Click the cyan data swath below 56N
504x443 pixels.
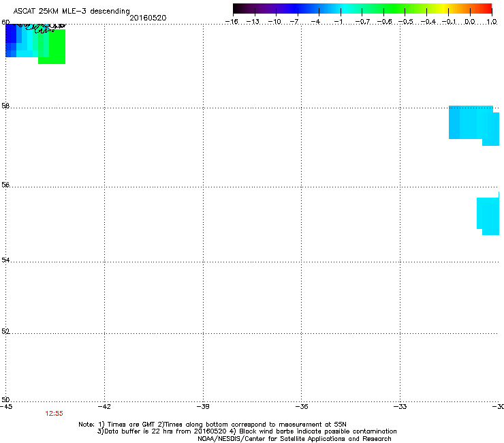[488, 215]
